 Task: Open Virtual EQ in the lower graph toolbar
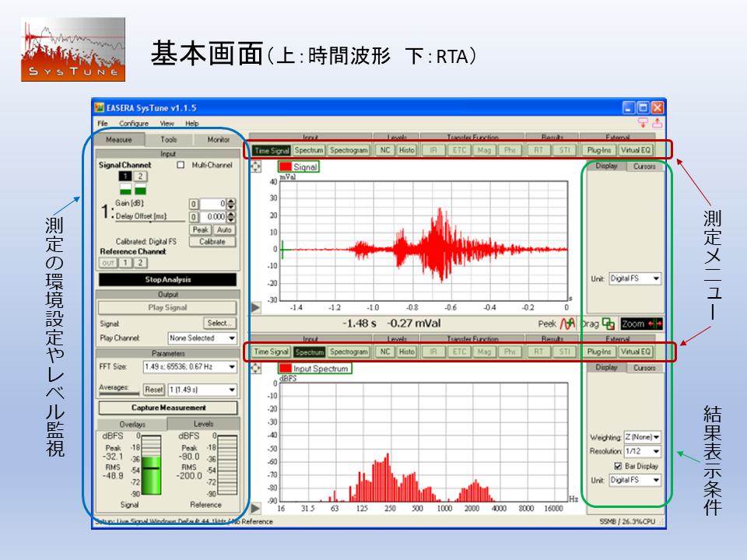tap(636, 352)
